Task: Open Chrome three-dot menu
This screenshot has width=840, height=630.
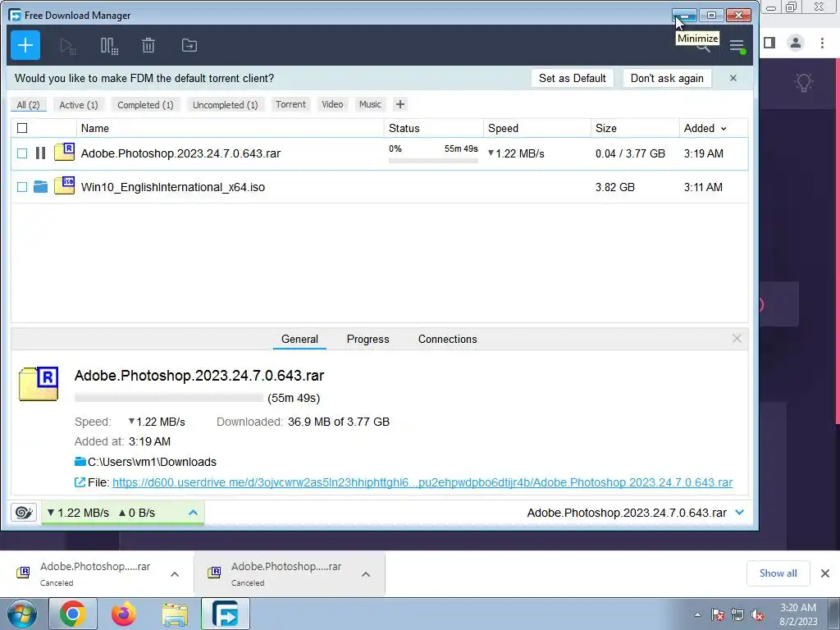Action: click(822, 43)
